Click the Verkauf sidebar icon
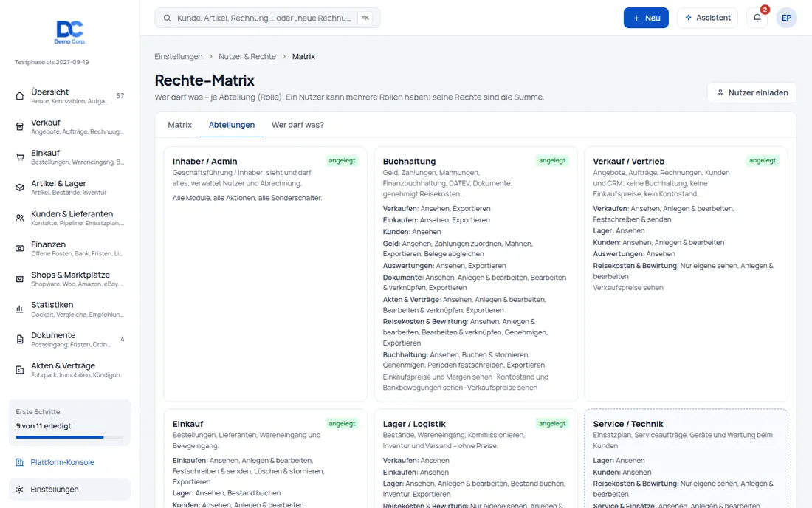Image resolution: width=812 pixels, height=508 pixels. pyautogui.click(x=20, y=126)
